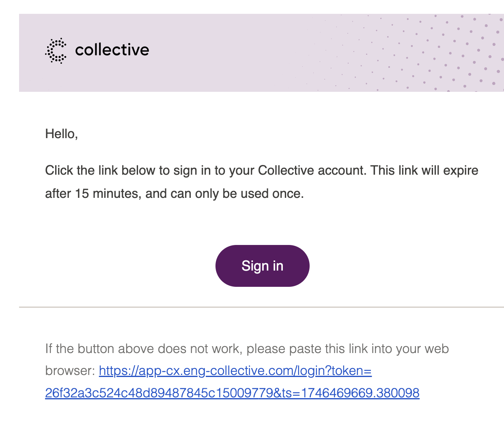The width and height of the screenshot is (504, 429).
Task: Click the 'Hello,' greeting text
Action: (61, 134)
